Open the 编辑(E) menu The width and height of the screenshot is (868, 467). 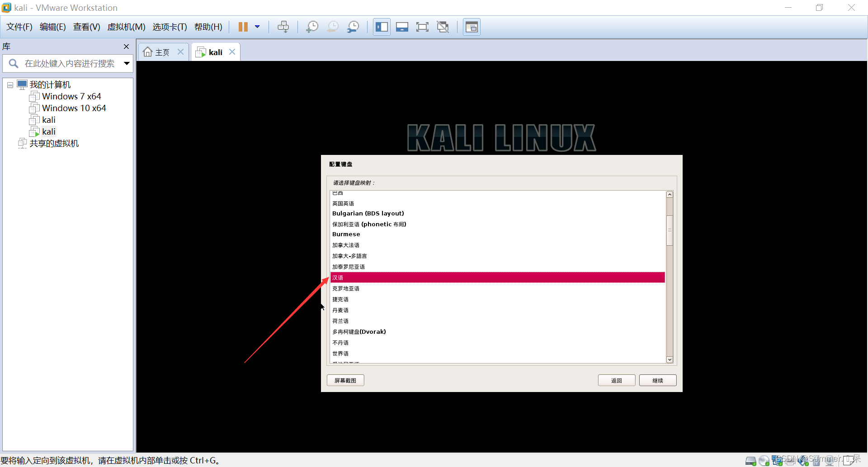52,27
